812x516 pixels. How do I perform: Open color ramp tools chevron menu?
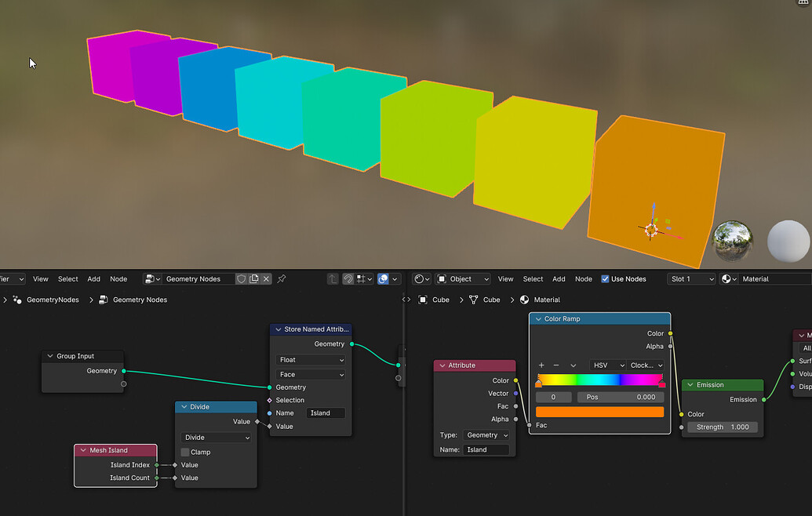[x=573, y=365]
